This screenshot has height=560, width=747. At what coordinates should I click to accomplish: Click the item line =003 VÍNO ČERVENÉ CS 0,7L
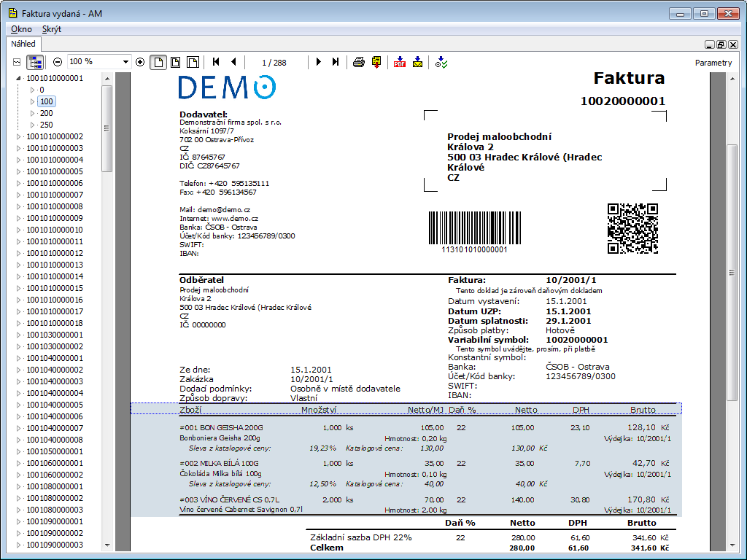[x=230, y=499]
